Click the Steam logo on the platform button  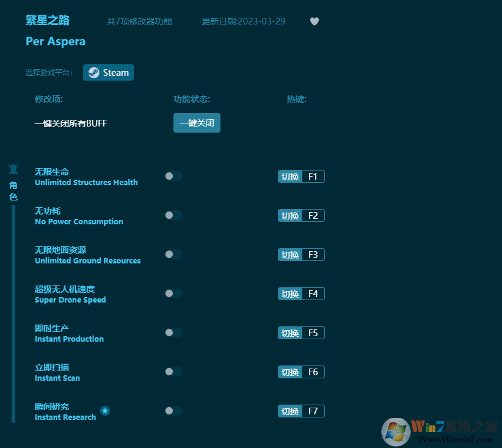93,72
